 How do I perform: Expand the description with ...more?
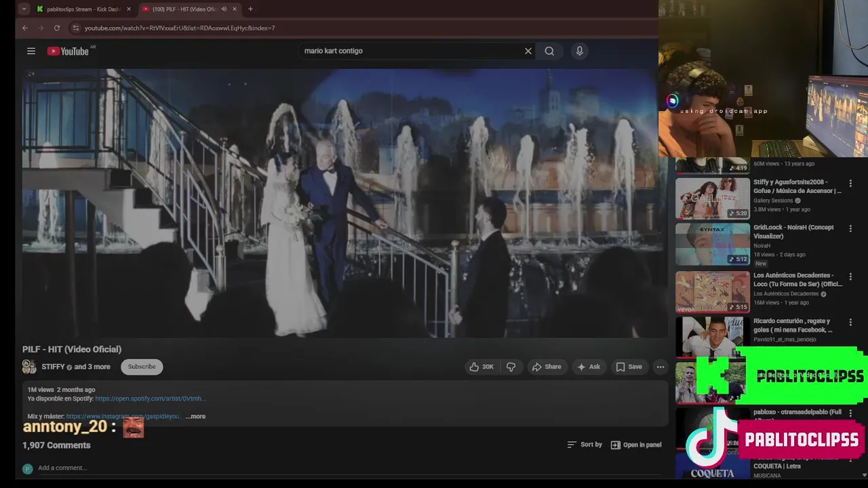[195, 416]
